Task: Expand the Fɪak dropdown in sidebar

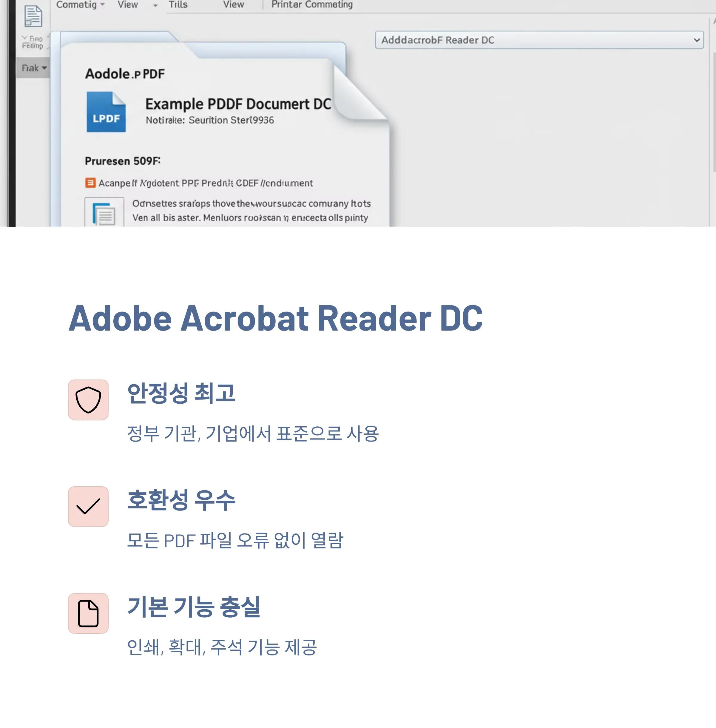Action: pos(33,68)
